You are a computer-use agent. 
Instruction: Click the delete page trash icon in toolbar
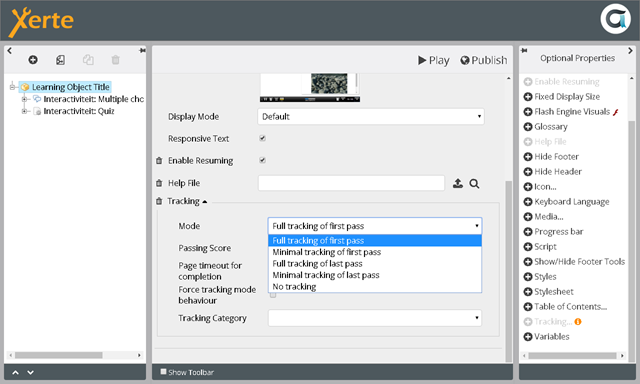(x=116, y=60)
